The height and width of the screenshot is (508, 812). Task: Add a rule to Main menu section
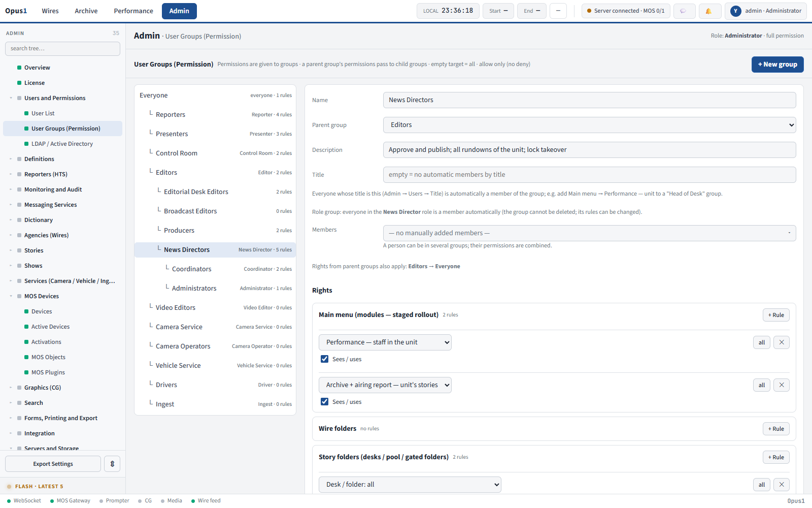(x=776, y=315)
